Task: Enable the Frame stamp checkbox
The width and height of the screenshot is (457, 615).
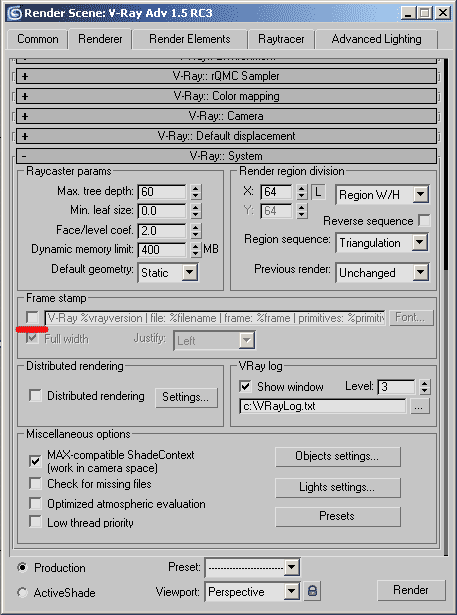Action: pos(32,317)
